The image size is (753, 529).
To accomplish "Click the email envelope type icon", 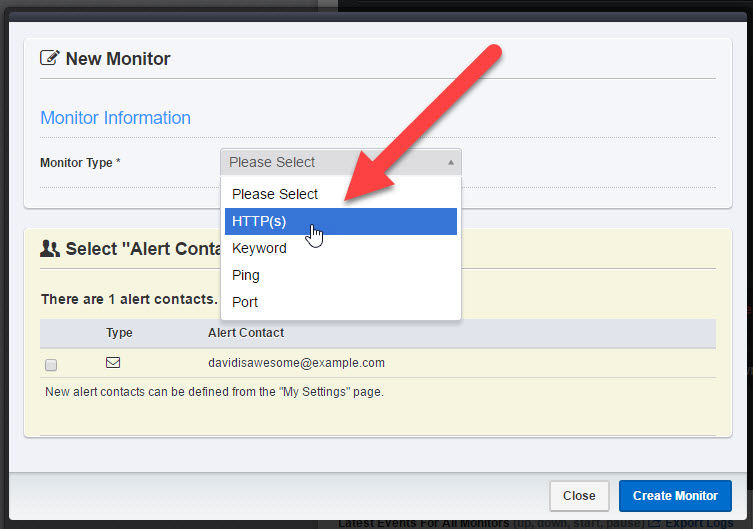I will [x=113, y=362].
